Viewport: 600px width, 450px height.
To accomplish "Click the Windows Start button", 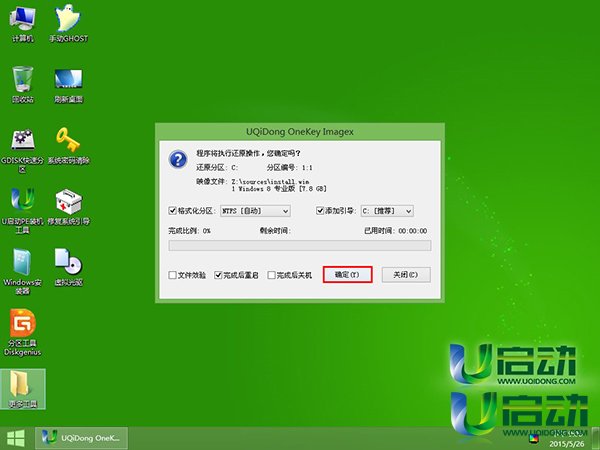I will (15, 438).
